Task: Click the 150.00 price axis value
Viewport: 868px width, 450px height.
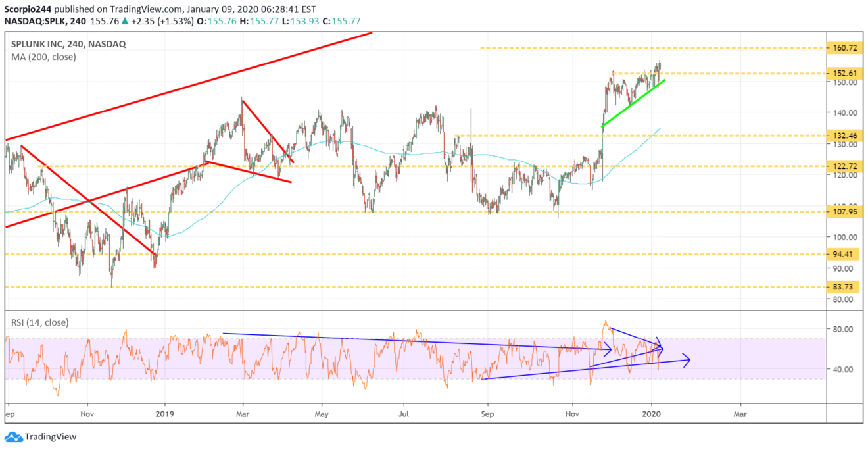Action: (845, 82)
